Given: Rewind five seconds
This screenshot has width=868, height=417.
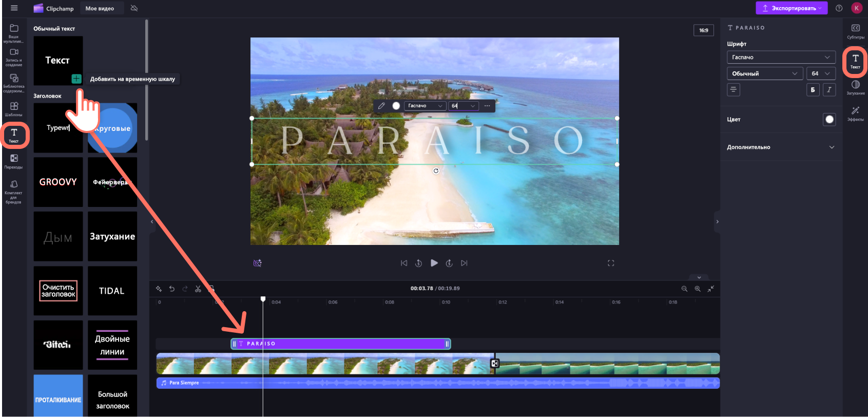Looking at the screenshot, I should tap(418, 263).
